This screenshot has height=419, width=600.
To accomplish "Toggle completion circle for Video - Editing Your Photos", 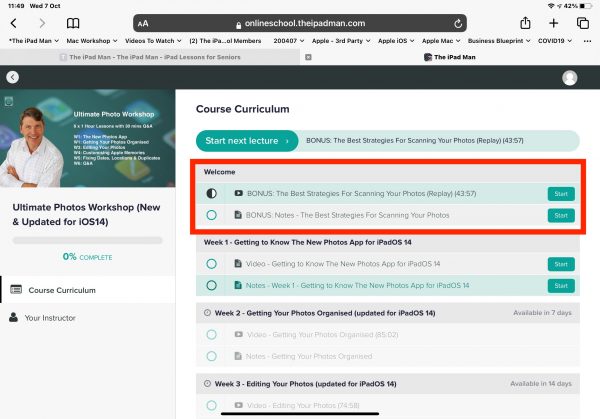I will tap(212, 405).
